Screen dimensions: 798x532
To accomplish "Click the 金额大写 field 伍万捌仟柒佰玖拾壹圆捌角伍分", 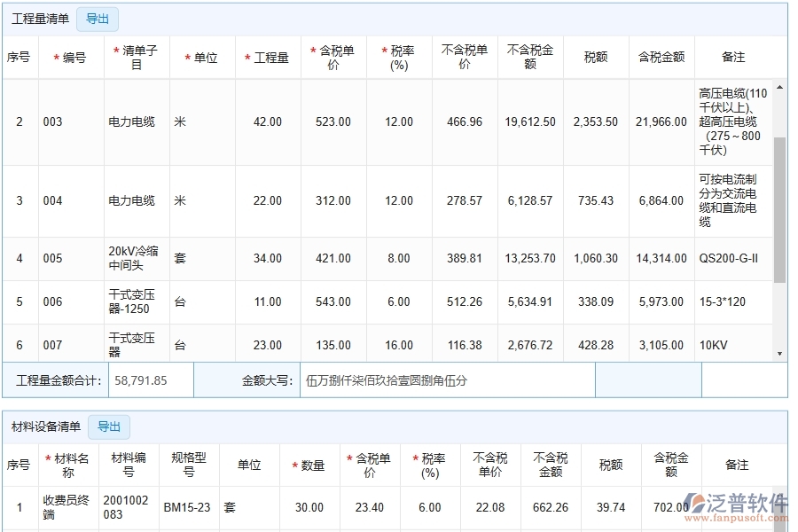I will [448, 380].
